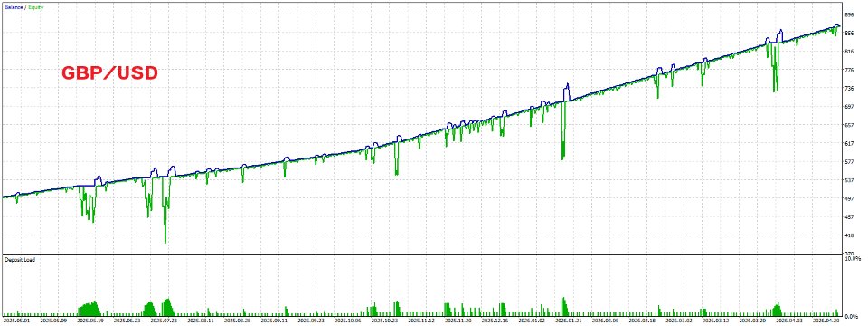This screenshot has height=326, width=868.
Task: Click the Deposit Load panel label
Action: (x=20, y=260)
